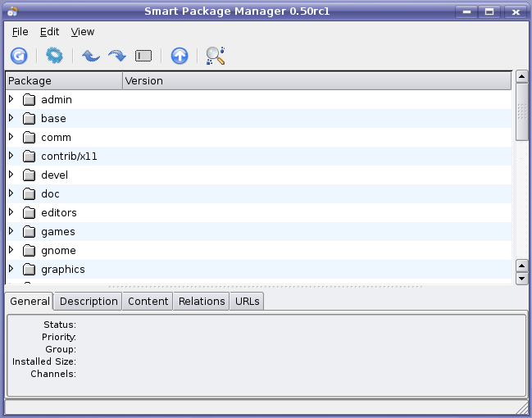
Task: Select the editors row label
Action: (x=59, y=213)
